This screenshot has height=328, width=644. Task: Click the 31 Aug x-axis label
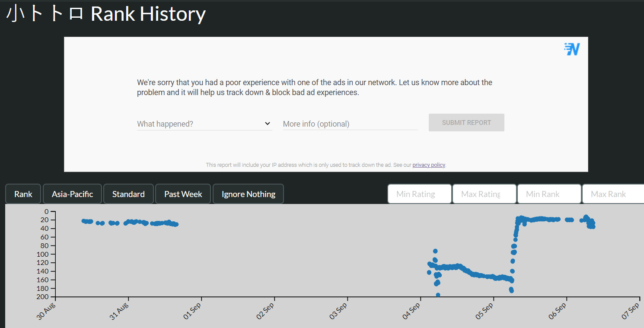click(120, 310)
